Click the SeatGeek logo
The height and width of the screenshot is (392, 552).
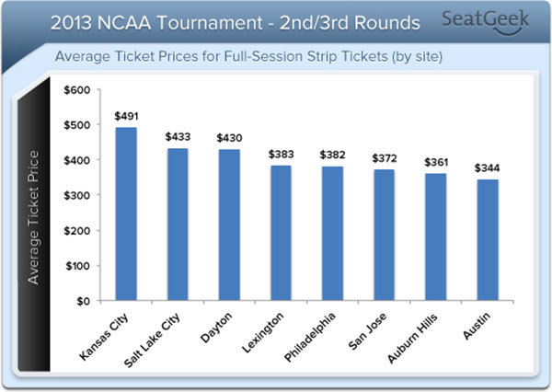point(486,22)
